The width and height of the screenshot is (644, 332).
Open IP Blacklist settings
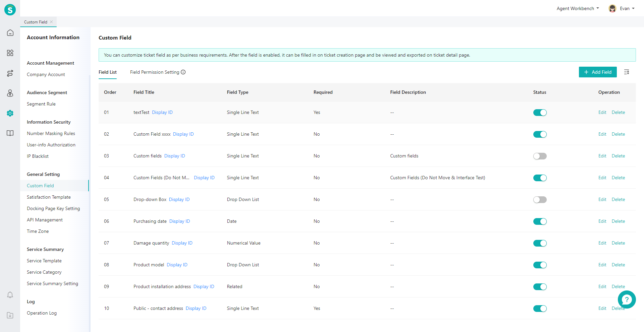pyautogui.click(x=38, y=156)
